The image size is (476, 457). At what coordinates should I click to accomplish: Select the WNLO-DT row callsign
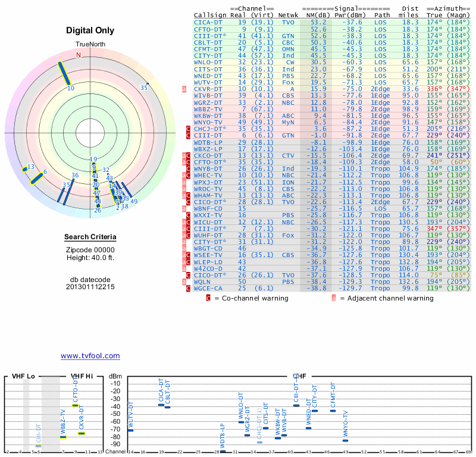pos(209,62)
